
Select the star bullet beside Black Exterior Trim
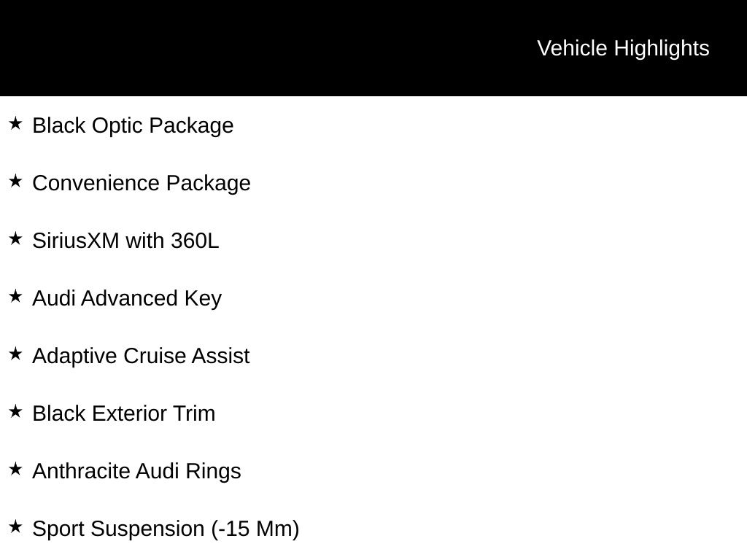(x=15, y=412)
